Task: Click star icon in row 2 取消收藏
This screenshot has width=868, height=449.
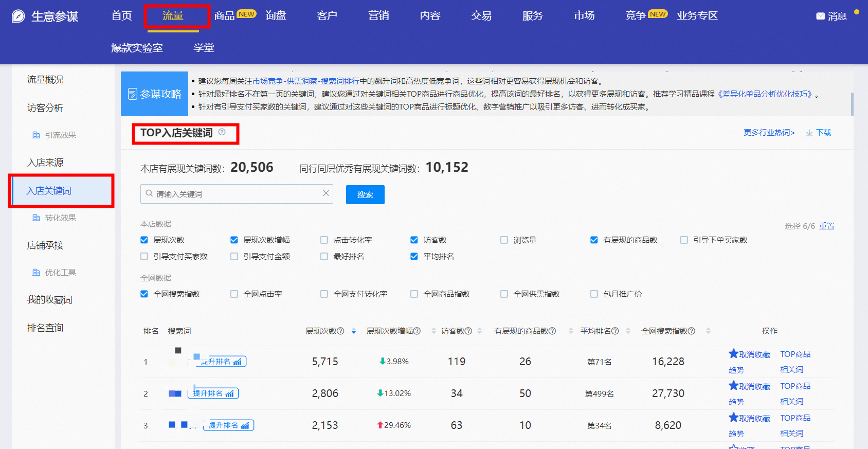Action: (x=734, y=385)
